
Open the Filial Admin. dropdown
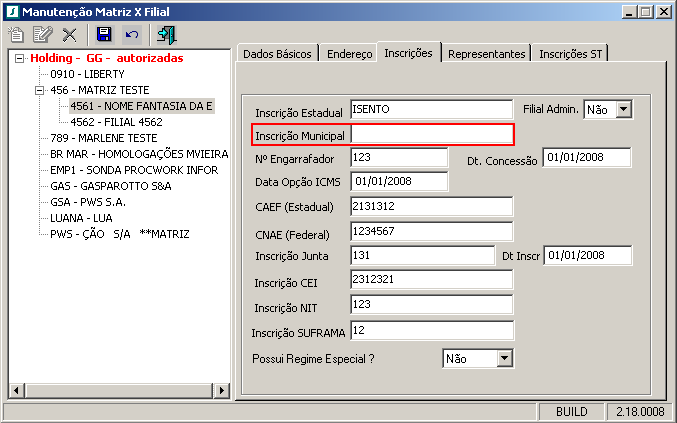(623, 109)
